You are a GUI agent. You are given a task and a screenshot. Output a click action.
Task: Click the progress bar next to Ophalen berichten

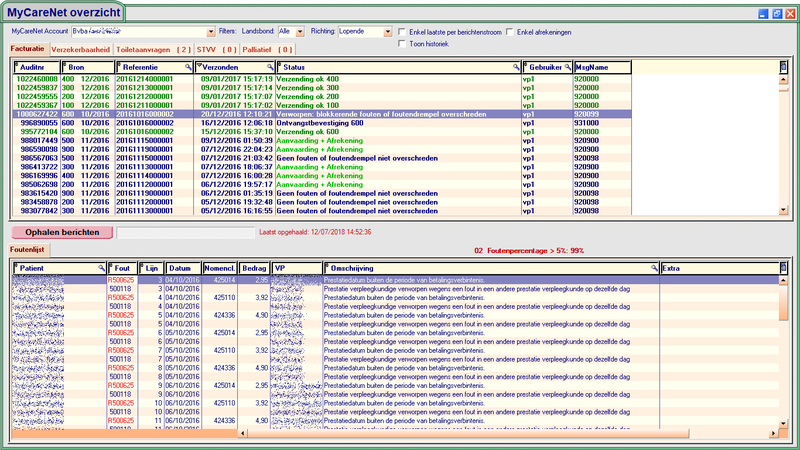[185, 231]
